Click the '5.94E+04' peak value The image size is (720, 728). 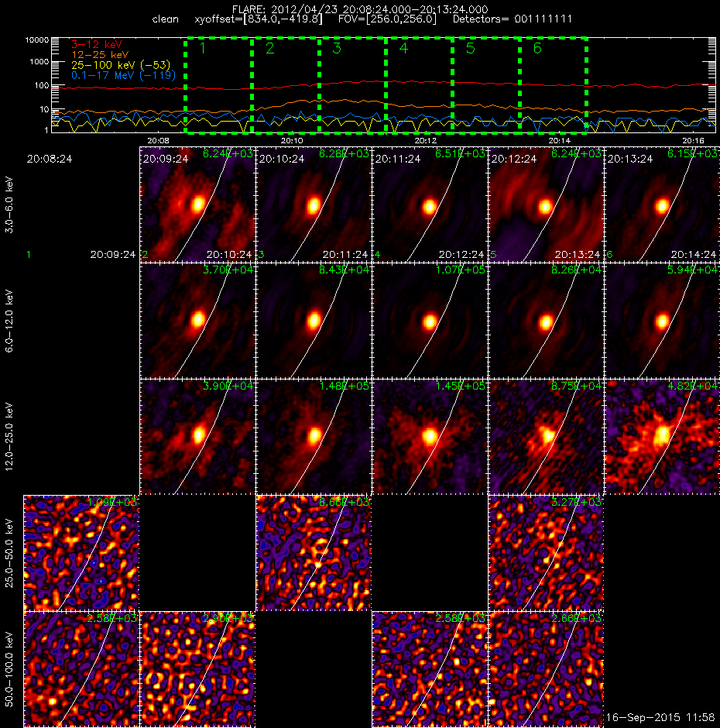692,270
